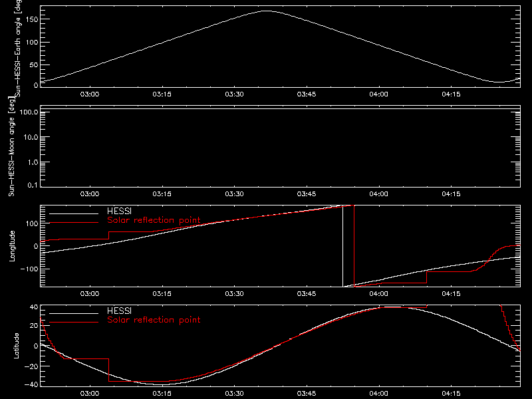Click '04:00' under the Longitude plot
The width and height of the screenshot is (532, 399).
click(378, 293)
